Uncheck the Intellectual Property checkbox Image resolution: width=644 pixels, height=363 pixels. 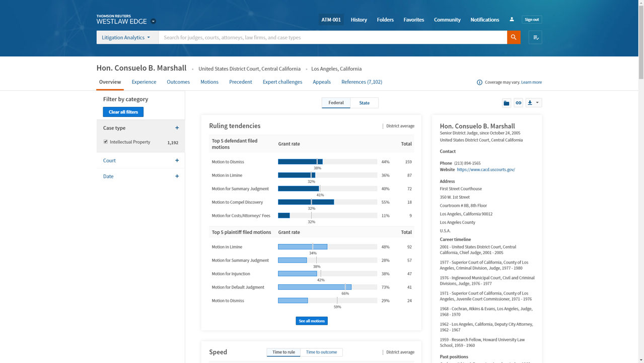pos(106,142)
